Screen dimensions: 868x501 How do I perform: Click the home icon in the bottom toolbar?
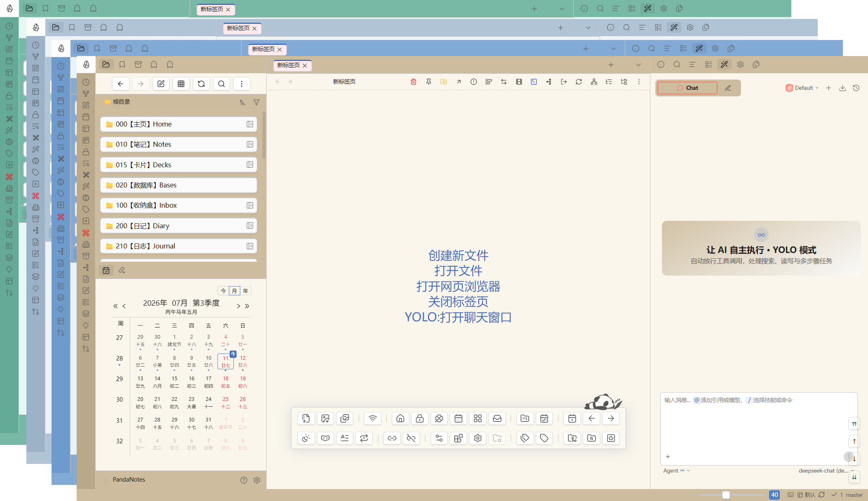point(400,419)
